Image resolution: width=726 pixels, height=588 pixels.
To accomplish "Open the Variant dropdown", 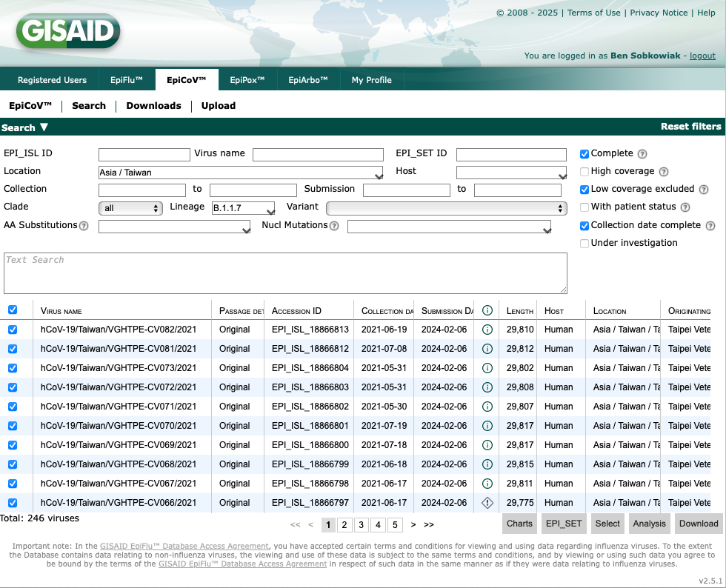I will point(446,208).
